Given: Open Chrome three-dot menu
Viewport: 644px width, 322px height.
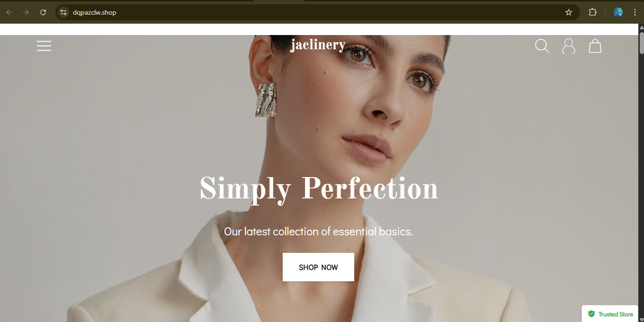Looking at the screenshot, I should tap(635, 12).
